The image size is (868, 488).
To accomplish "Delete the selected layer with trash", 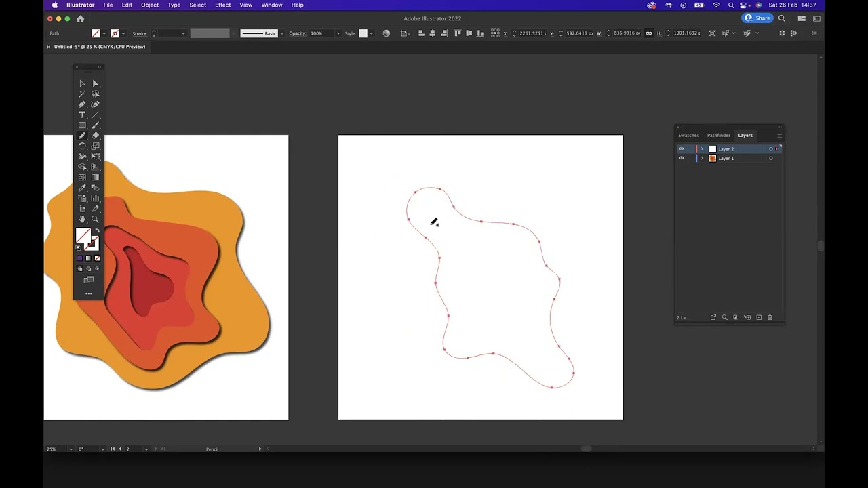I will point(770,317).
